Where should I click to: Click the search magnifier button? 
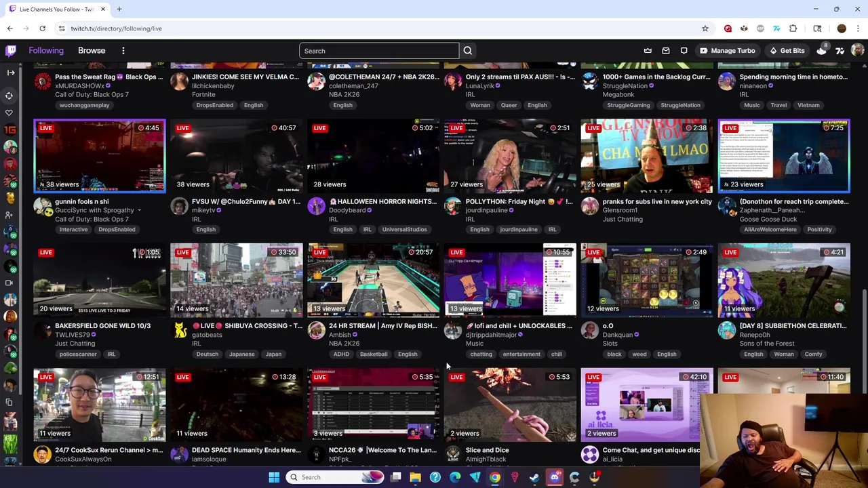click(x=468, y=51)
